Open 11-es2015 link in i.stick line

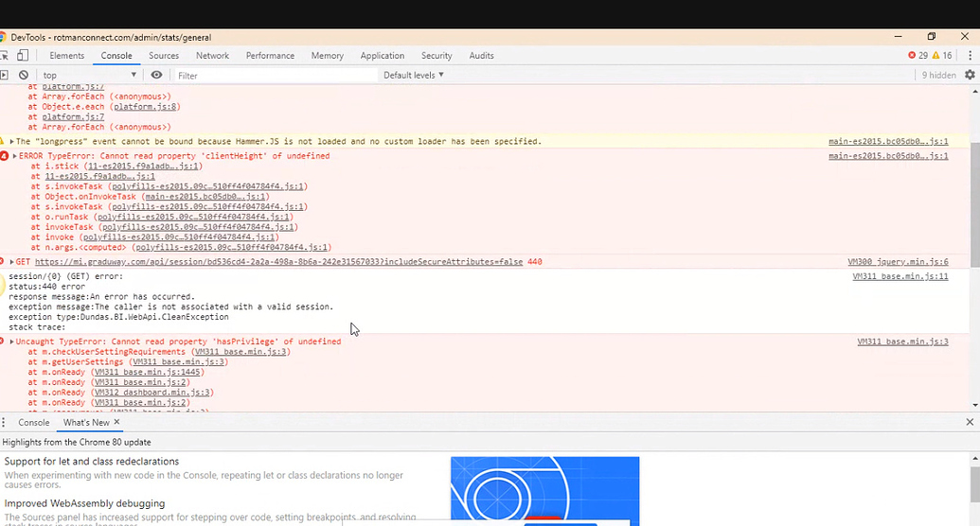click(x=143, y=167)
